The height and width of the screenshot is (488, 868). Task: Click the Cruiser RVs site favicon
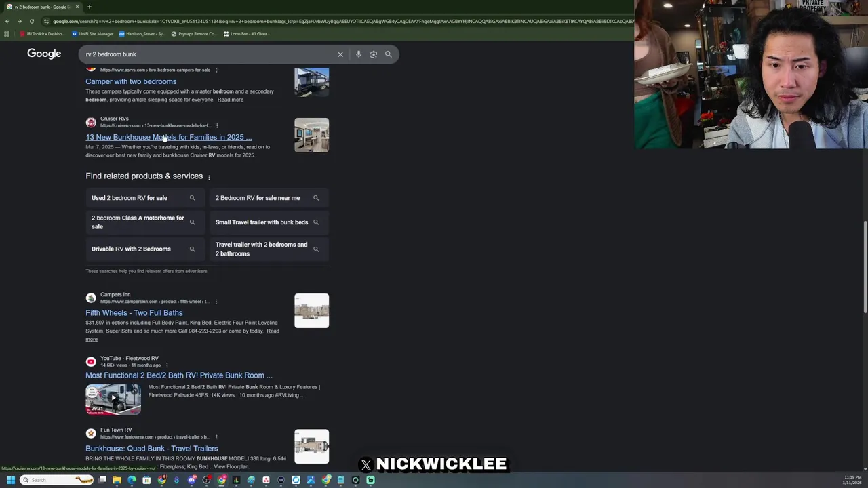click(91, 123)
